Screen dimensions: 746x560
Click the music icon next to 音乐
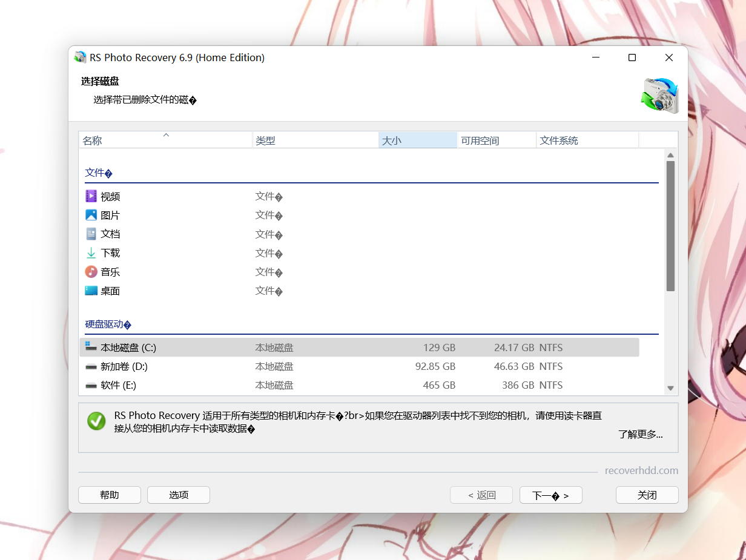pyautogui.click(x=91, y=272)
